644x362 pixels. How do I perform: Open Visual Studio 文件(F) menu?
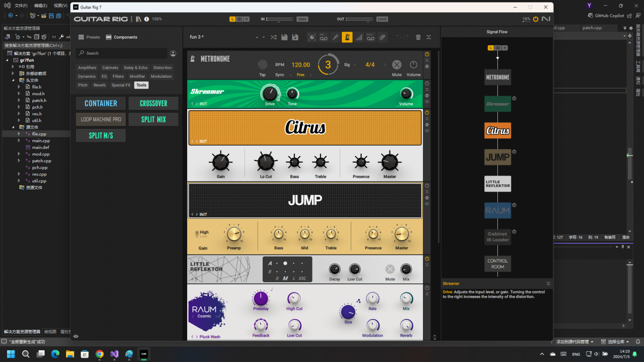[x=21, y=6]
